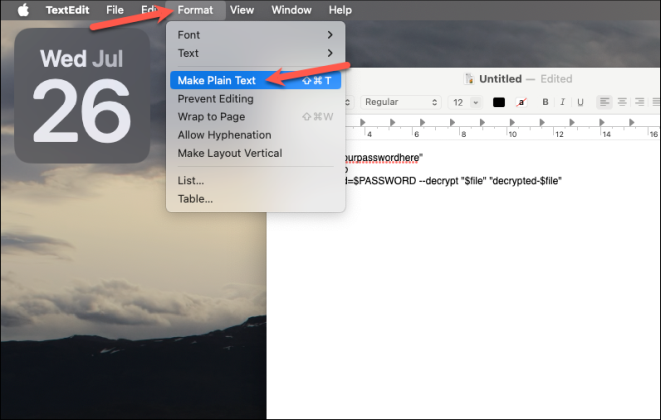Expand the Text submenu
The image size is (661, 420).
pyautogui.click(x=255, y=53)
